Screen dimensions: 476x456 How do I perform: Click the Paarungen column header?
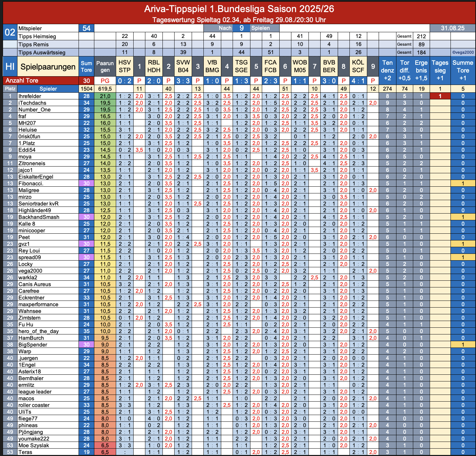(105, 66)
